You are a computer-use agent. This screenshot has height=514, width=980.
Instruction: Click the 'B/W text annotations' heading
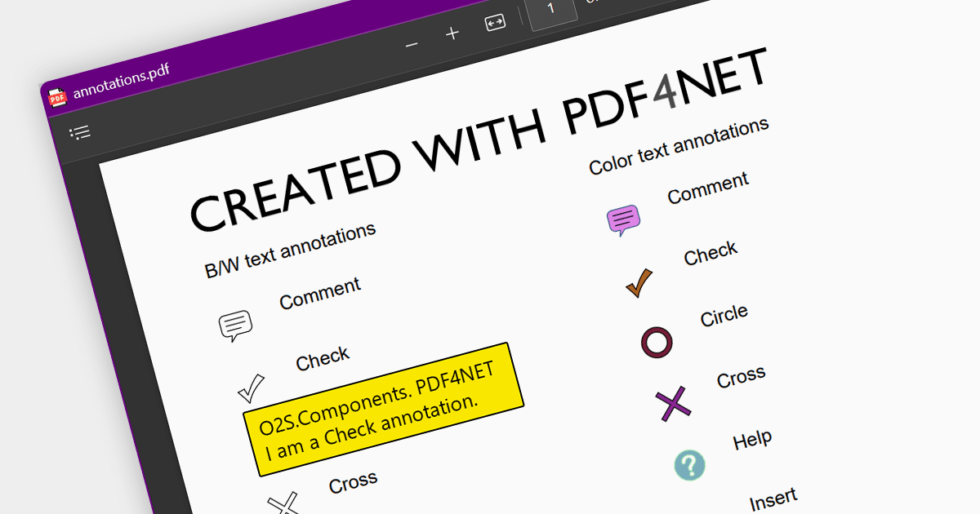tap(290, 249)
